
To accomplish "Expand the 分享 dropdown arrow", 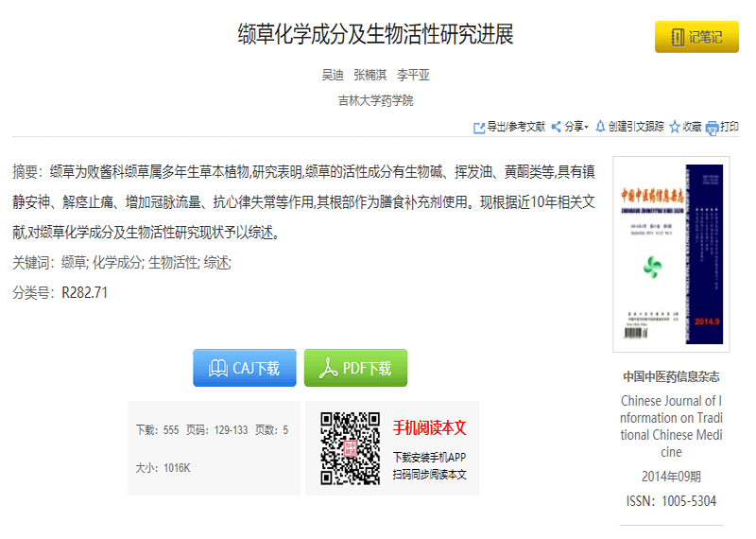I will [587, 127].
